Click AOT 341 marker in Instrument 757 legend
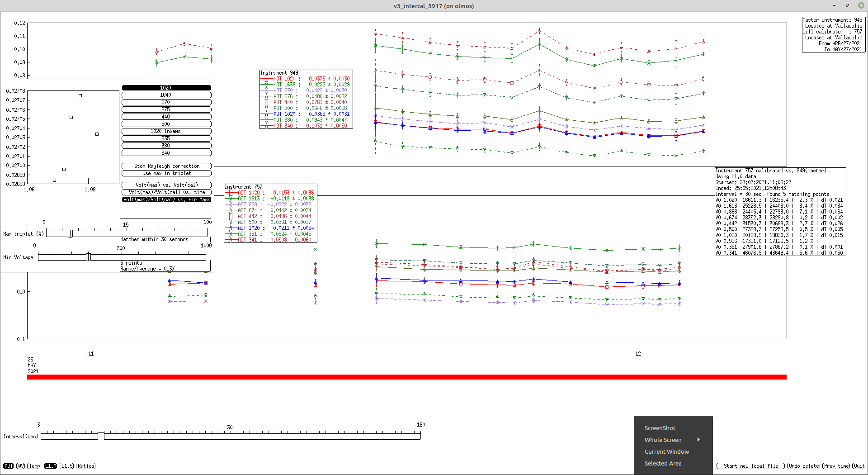 tap(231, 240)
